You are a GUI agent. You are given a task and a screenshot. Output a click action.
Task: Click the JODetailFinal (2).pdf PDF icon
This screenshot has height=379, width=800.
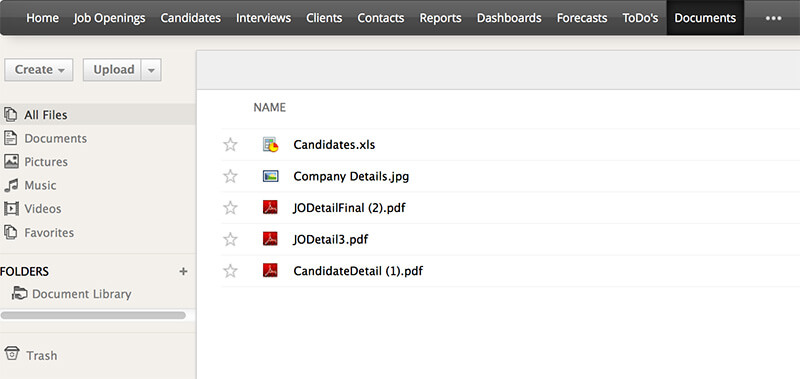click(270, 208)
